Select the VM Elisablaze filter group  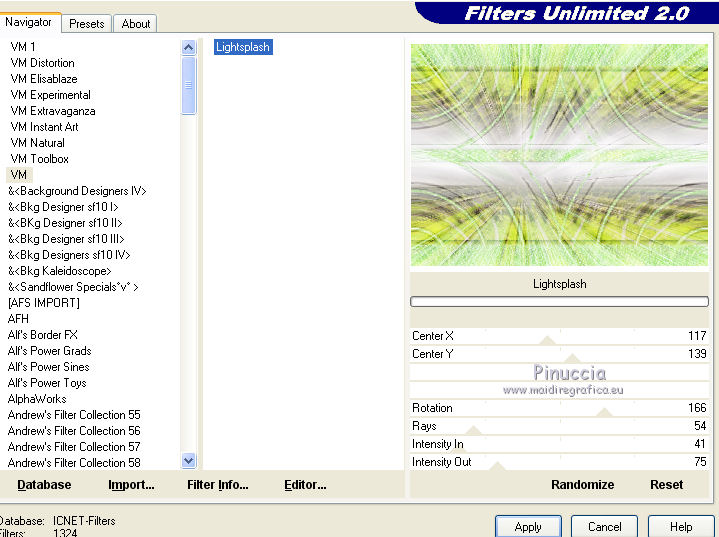coord(44,79)
